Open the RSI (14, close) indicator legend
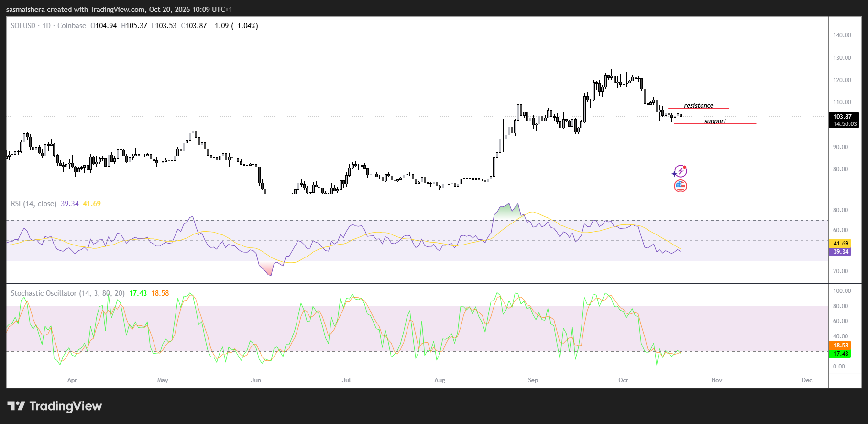Image resolution: width=868 pixels, height=424 pixels. click(x=33, y=204)
